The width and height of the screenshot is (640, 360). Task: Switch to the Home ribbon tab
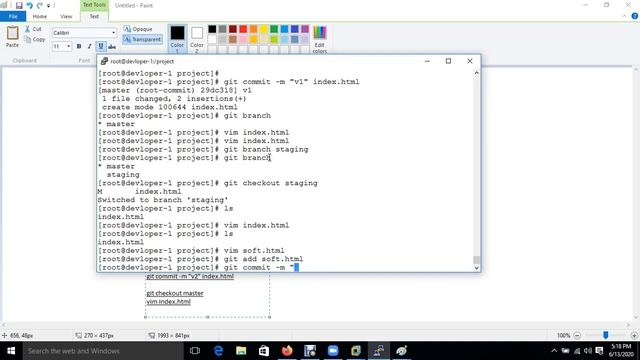point(40,16)
